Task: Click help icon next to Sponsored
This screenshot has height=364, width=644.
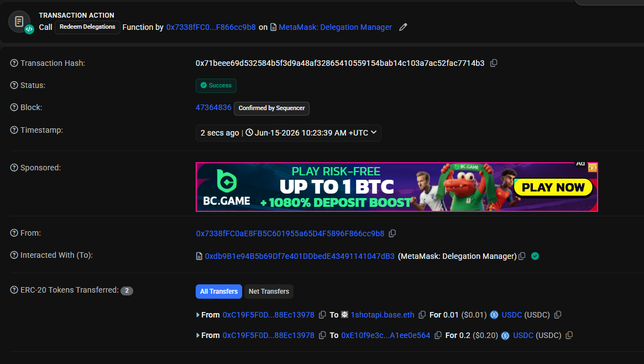Action: pos(14,168)
